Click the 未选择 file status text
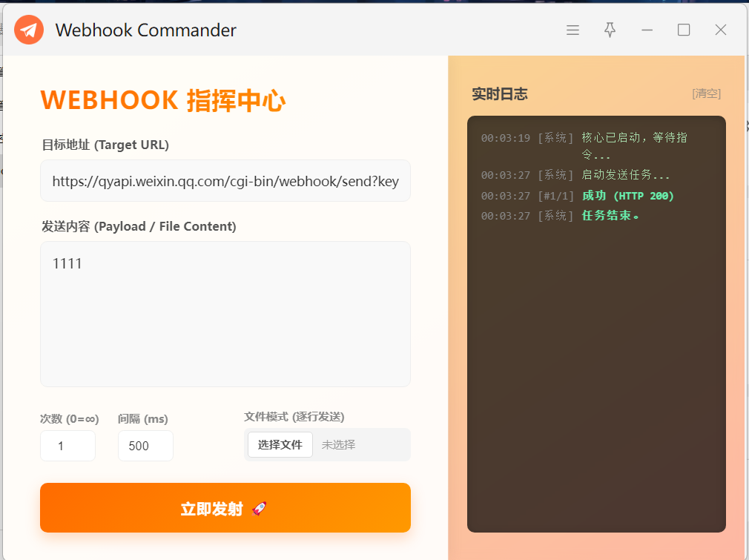The image size is (749, 560). pyautogui.click(x=338, y=445)
